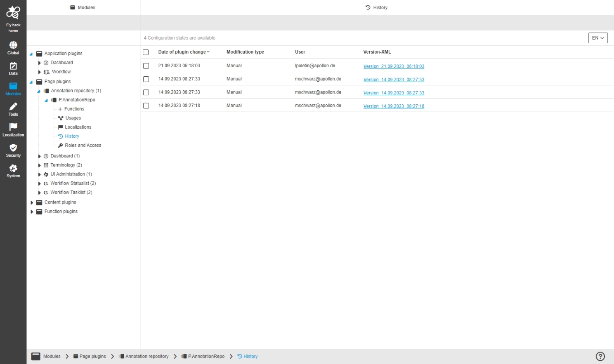Click the Page plugins folder icon

[39, 82]
